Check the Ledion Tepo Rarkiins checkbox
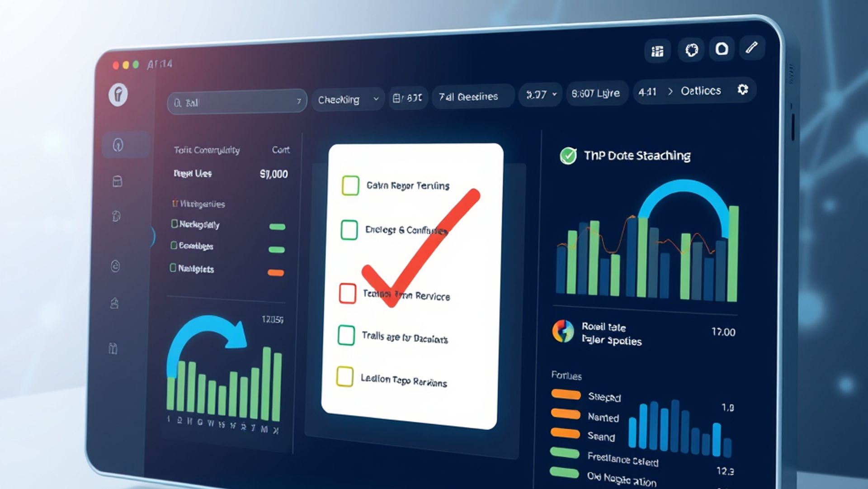Screen dimensions: 868x489 coord(345,377)
